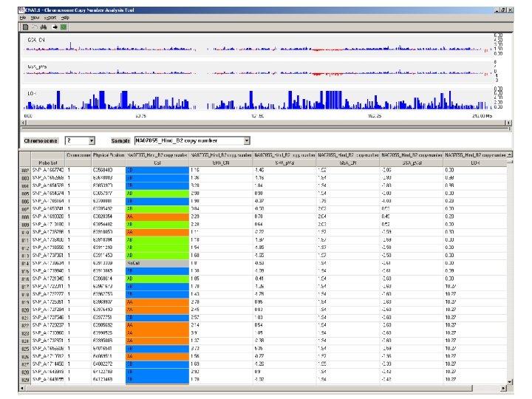Open the Sample dropdown arrow
This screenshot has width=532, height=399.
[x=247, y=140]
